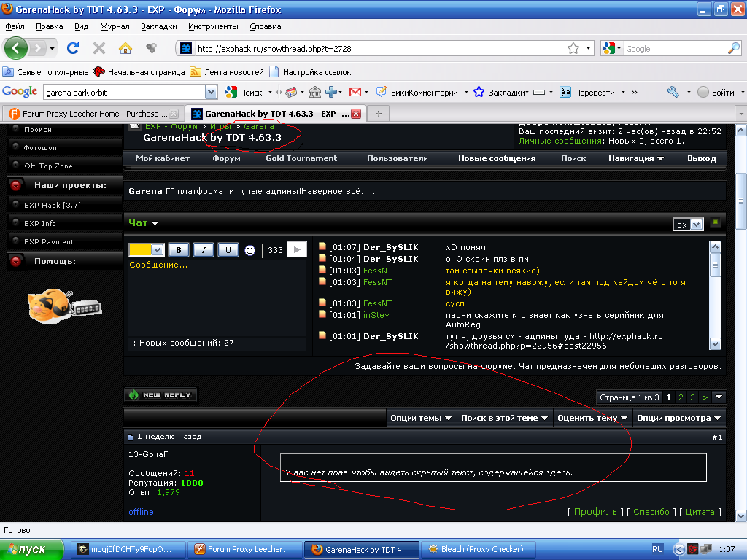Click the Личные сообщения link
The height and width of the screenshot is (560, 747).
(x=560, y=141)
